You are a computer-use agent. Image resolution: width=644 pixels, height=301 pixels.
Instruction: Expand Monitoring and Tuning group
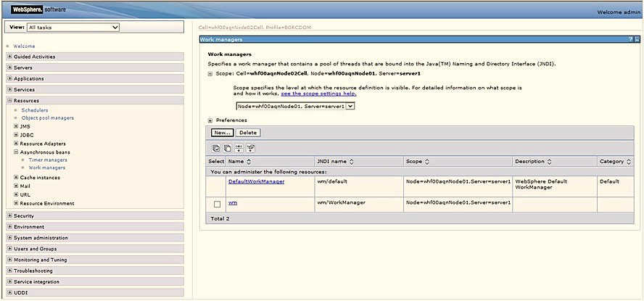click(10, 260)
